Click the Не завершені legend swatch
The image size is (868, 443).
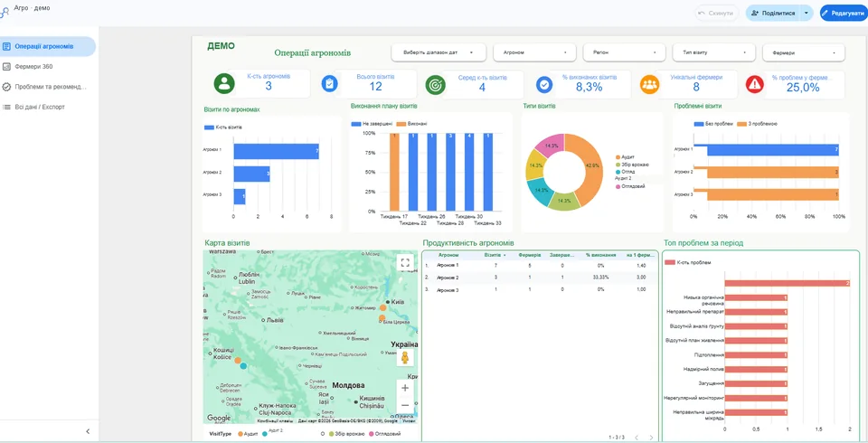[356, 124]
